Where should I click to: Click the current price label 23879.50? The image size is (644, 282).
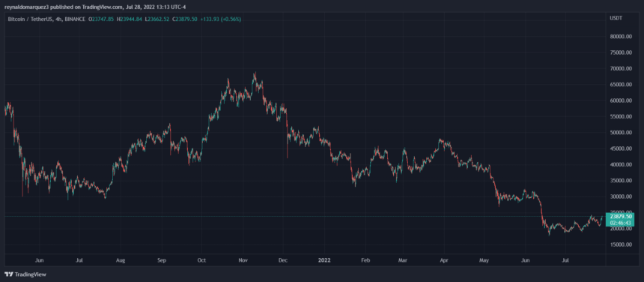621,217
